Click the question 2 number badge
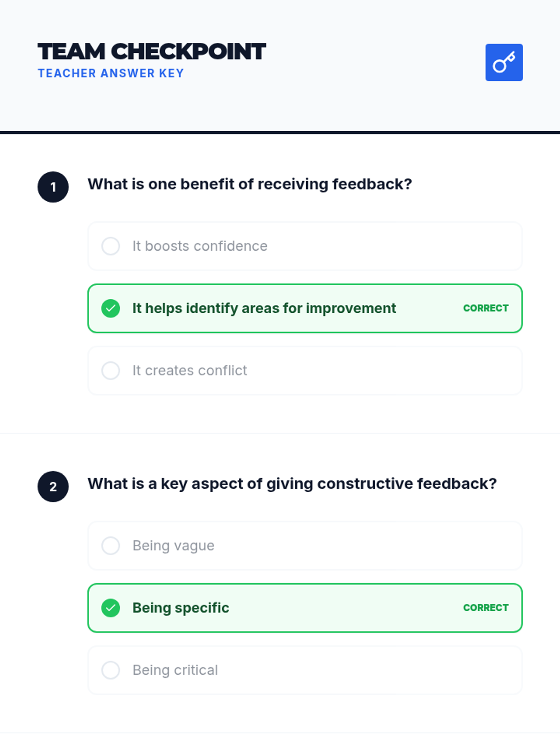Image resolution: width=560 pixels, height=747 pixels. [53, 486]
